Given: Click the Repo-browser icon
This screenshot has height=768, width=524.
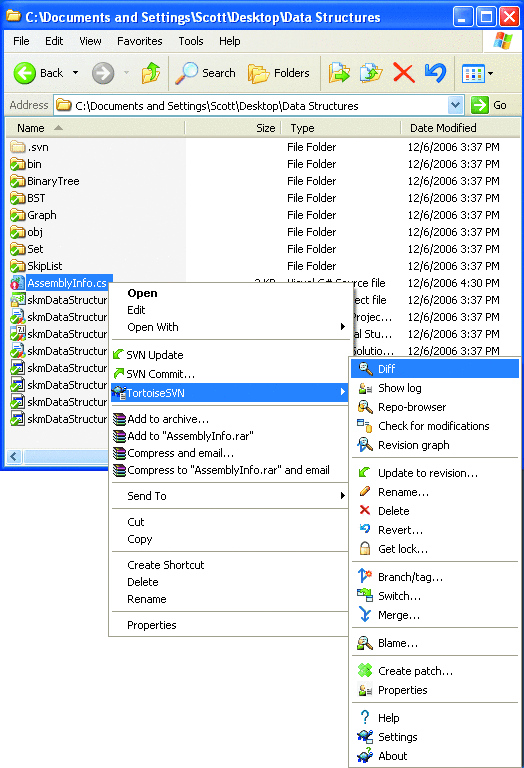Looking at the screenshot, I should click(x=365, y=407).
